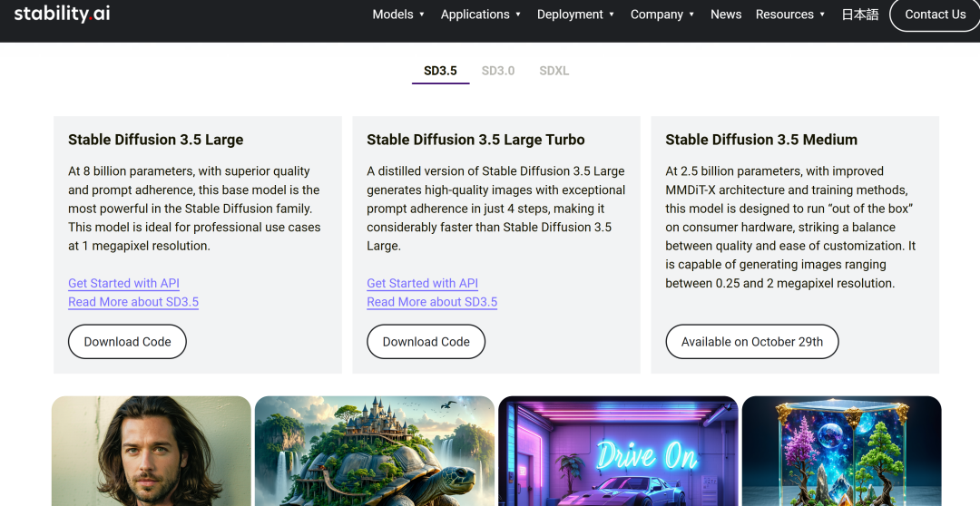Screen dimensions: 980x506
Task: Open the Applications menu
Action: pos(475,15)
